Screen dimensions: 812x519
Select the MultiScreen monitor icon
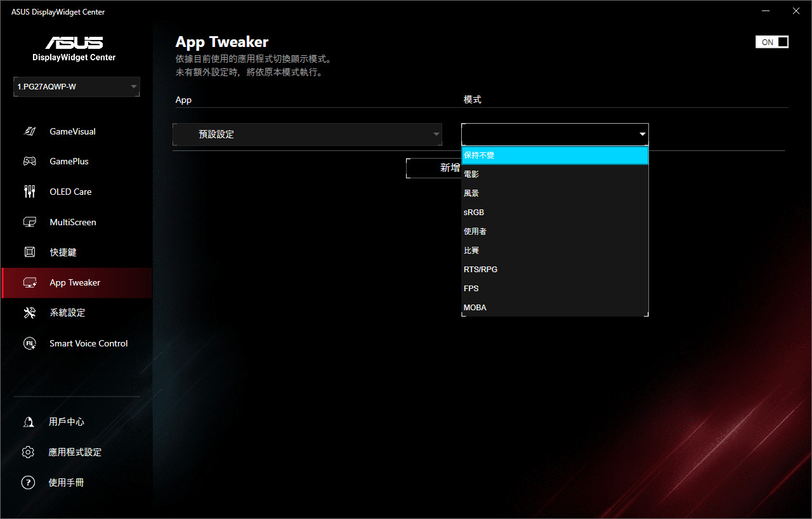click(x=30, y=222)
